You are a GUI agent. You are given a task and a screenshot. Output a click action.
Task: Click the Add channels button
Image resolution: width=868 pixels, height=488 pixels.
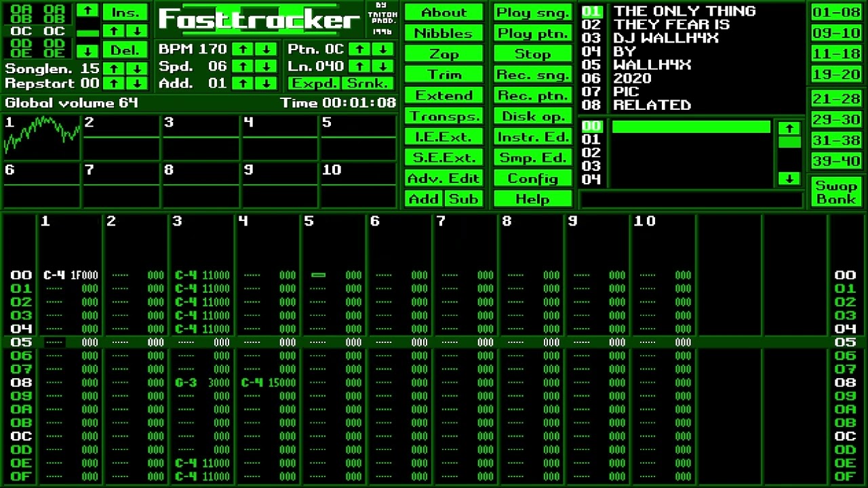(424, 199)
